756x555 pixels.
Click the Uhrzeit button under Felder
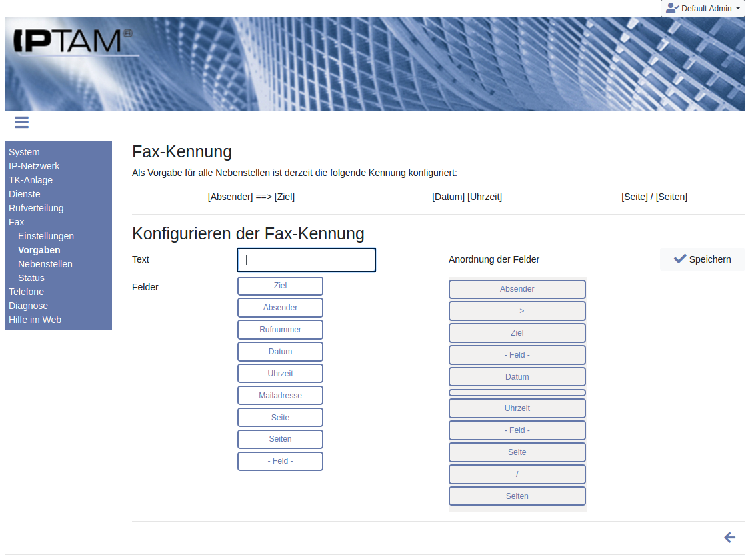(x=280, y=374)
